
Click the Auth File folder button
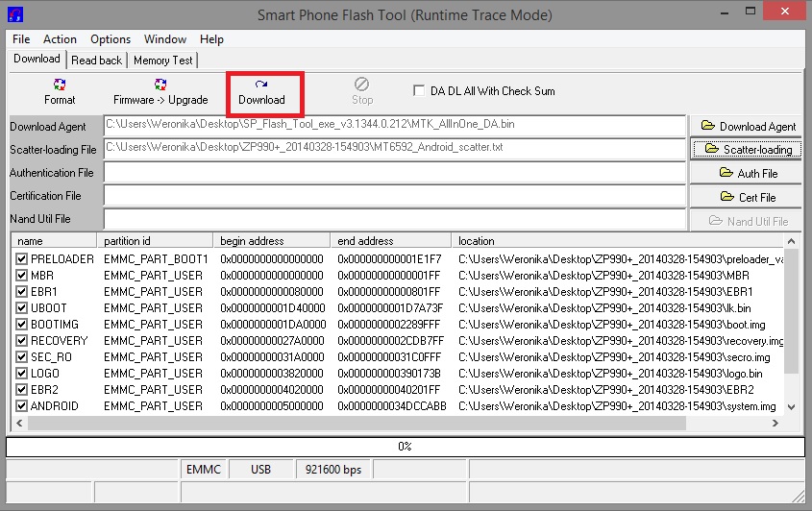[x=748, y=173]
